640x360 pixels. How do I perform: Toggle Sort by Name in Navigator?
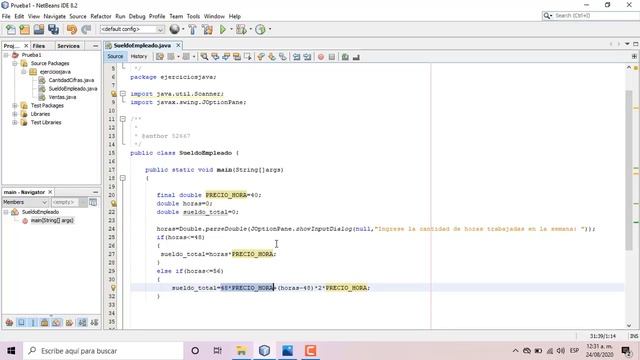[x=82, y=323]
